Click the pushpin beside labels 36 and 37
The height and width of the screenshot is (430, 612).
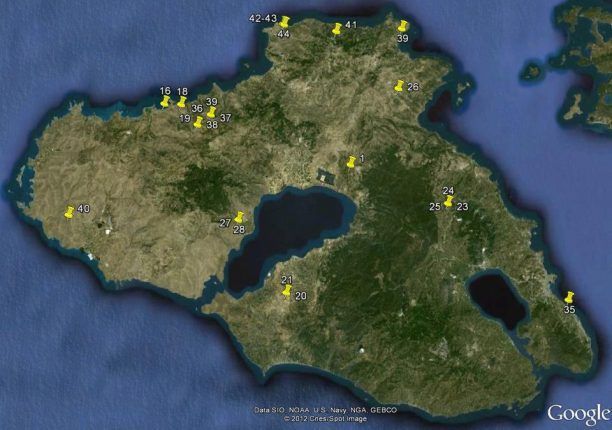[211, 112]
